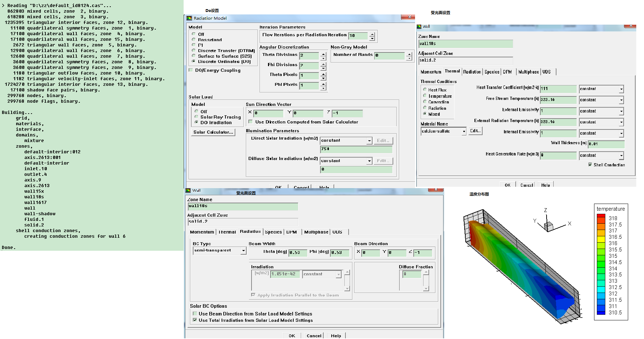Toggle the Shell Conduction checkbox

590,165
